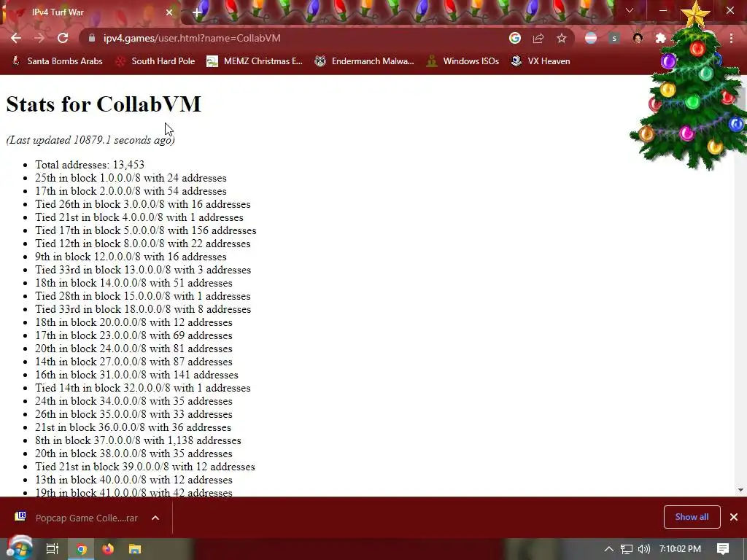
Task: Select the 24.0.0.0/8 with 81 addresses row
Action: 133,349
